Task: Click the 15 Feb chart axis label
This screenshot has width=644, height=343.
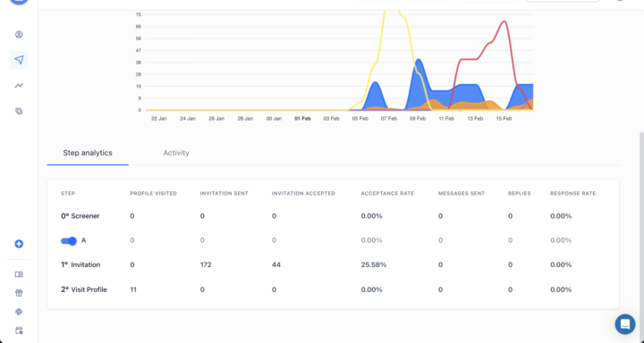Action: (504, 119)
